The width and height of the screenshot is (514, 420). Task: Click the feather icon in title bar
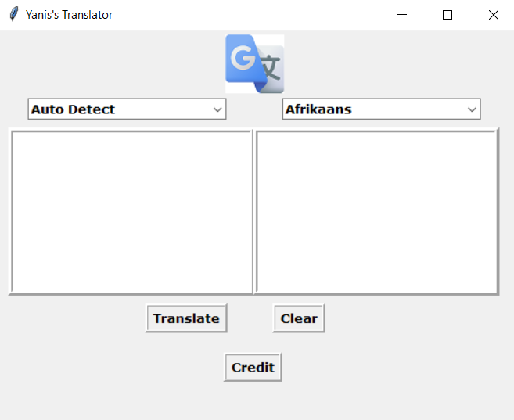pos(13,14)
